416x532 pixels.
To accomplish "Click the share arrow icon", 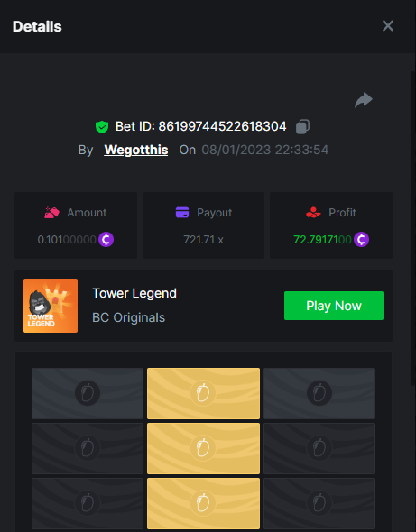I will pyautogui.click(x=364, y=100).
